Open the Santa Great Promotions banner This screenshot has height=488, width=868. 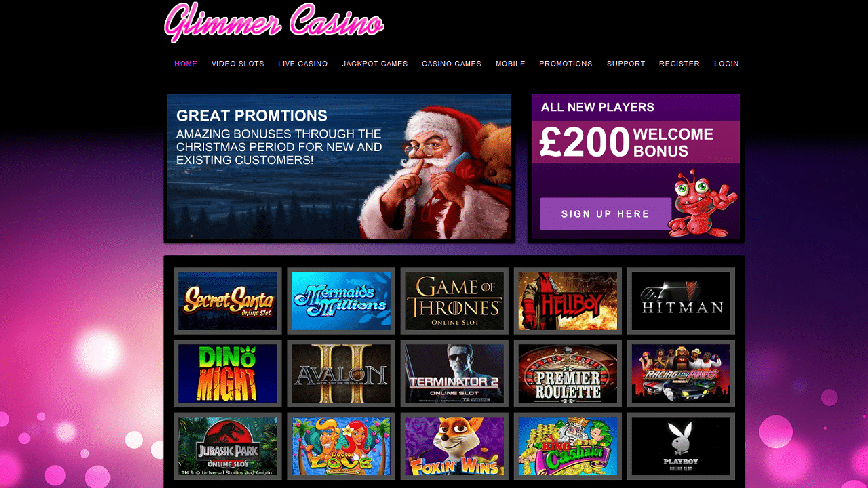click(x=339, y=167)
